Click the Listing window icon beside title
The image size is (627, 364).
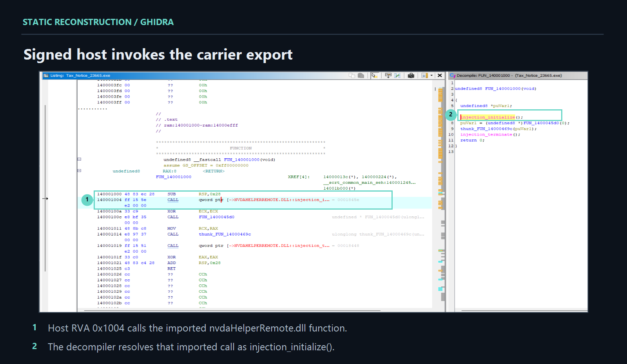coord(46,76)
